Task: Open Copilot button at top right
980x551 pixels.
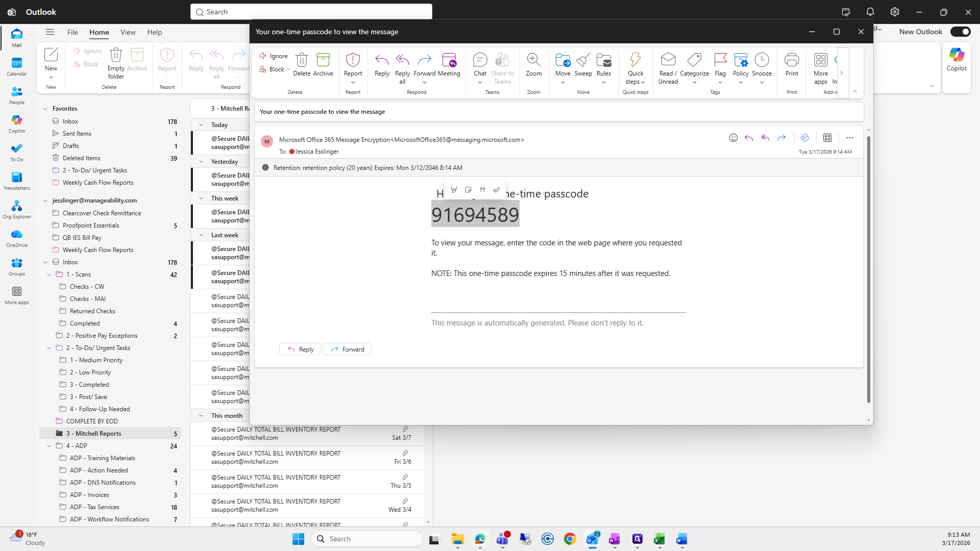Action: [956, 60]
